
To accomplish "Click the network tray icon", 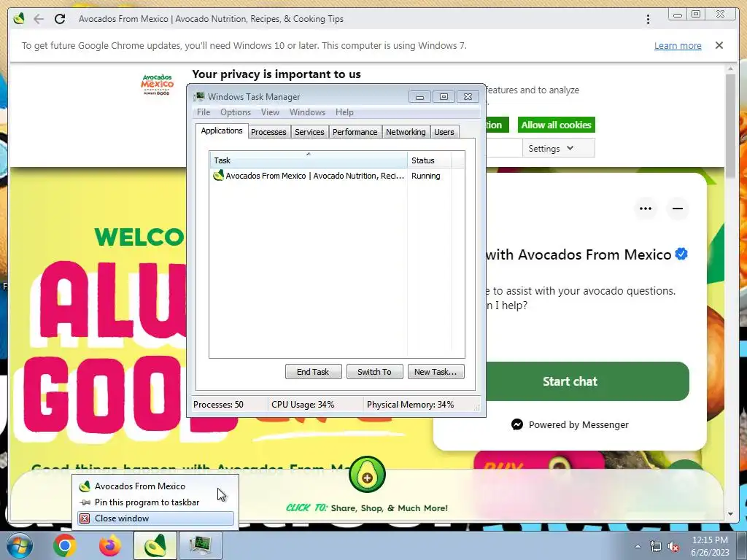I will click(656, 547).
